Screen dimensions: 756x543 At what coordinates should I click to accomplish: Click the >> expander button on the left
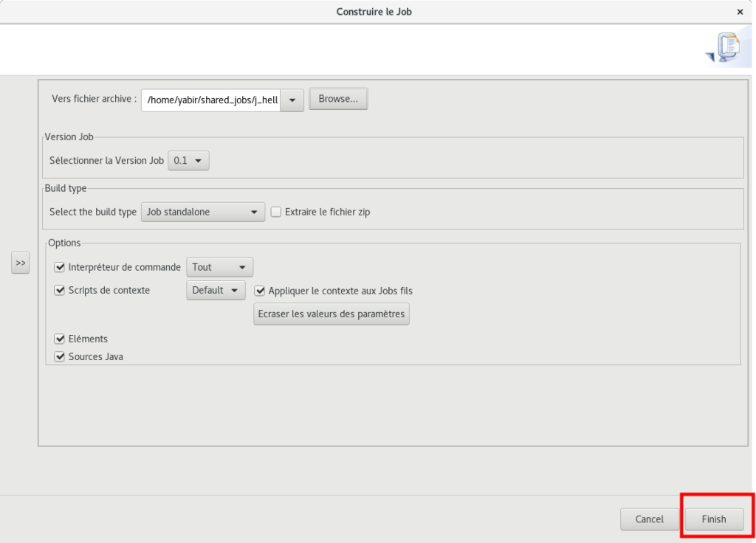[x=21, y=262]
